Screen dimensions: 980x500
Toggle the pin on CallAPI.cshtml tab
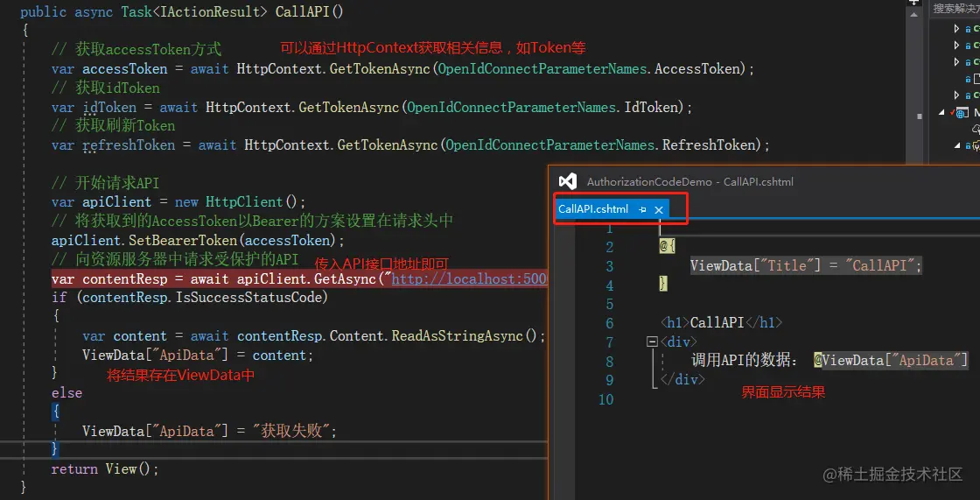coord(642,210)
